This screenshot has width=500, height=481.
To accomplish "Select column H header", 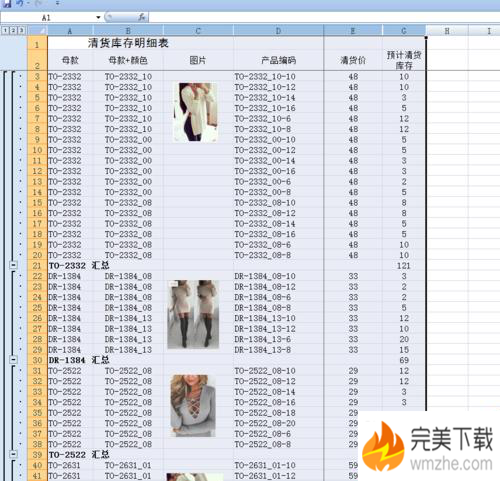I will (447, 31).
